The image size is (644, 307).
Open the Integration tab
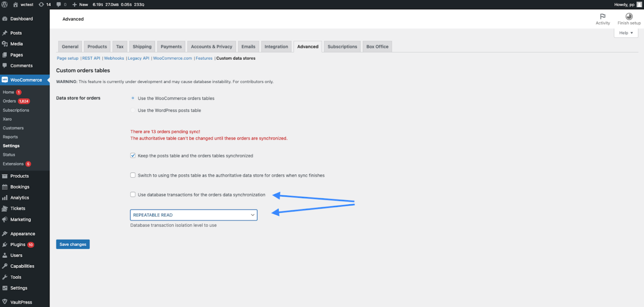[276, 47]
